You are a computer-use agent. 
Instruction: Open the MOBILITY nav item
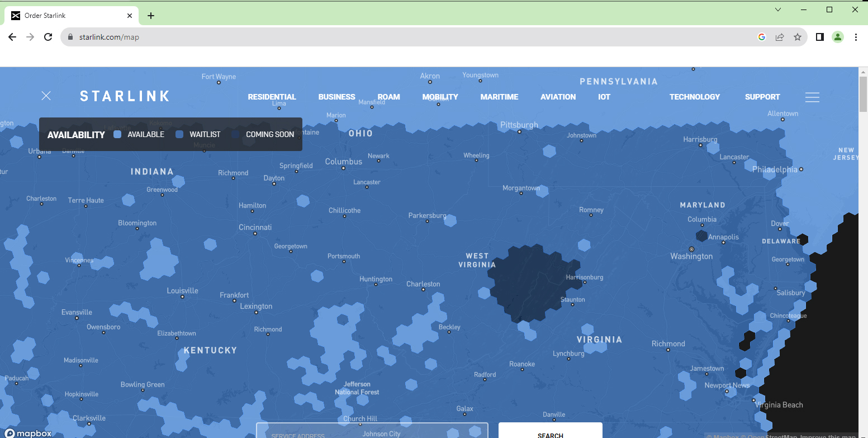tap(440, 97)
